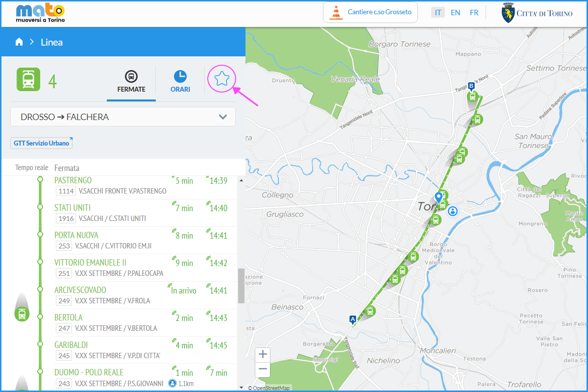Open the Cantiere c.so Grosseto notice
588x392 pixels.
click(370, 12)
